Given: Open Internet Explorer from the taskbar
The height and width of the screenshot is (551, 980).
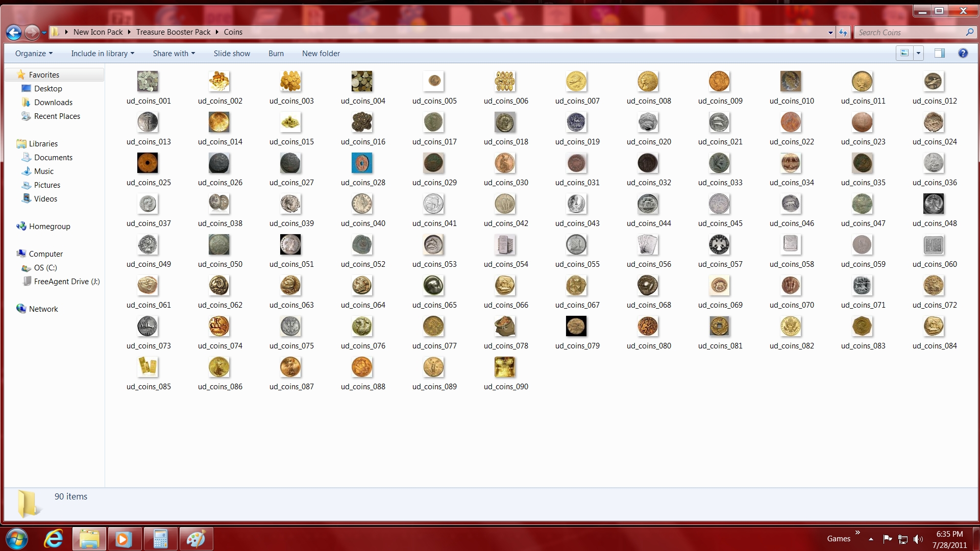Looking at the screenshot, I should point(53,539).
